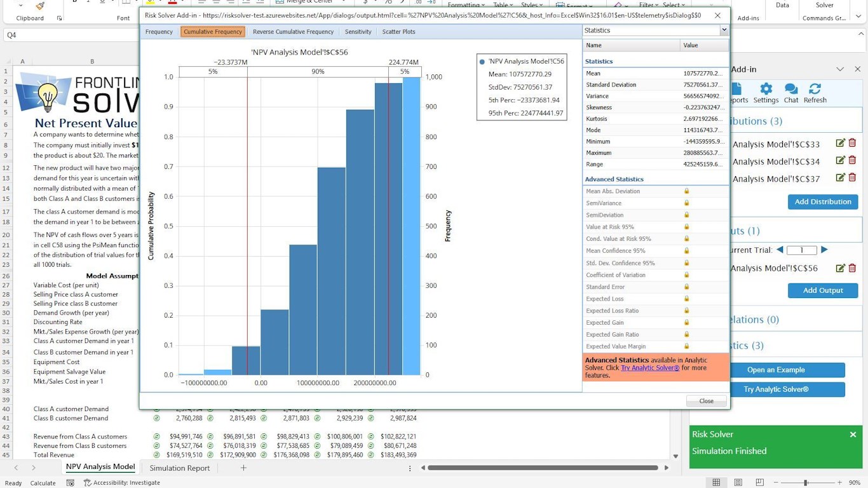Click the lock icon beside Standard Error

point(686,287)
